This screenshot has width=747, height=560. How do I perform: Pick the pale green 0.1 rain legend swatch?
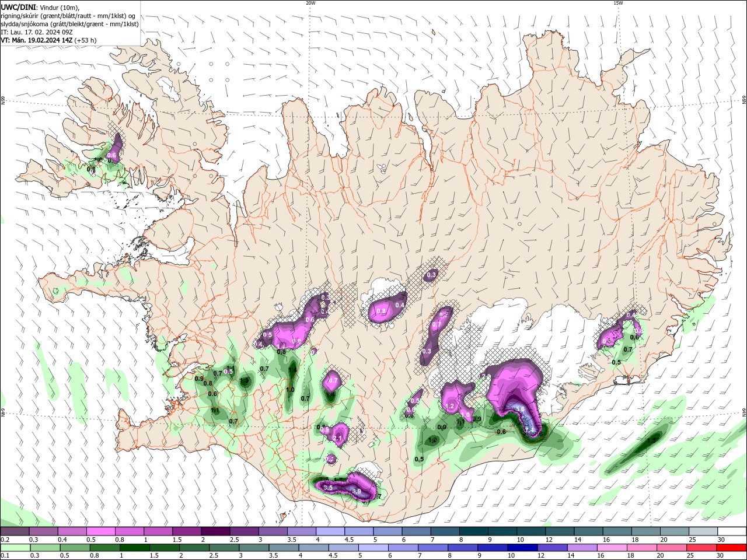click(15, 548)
